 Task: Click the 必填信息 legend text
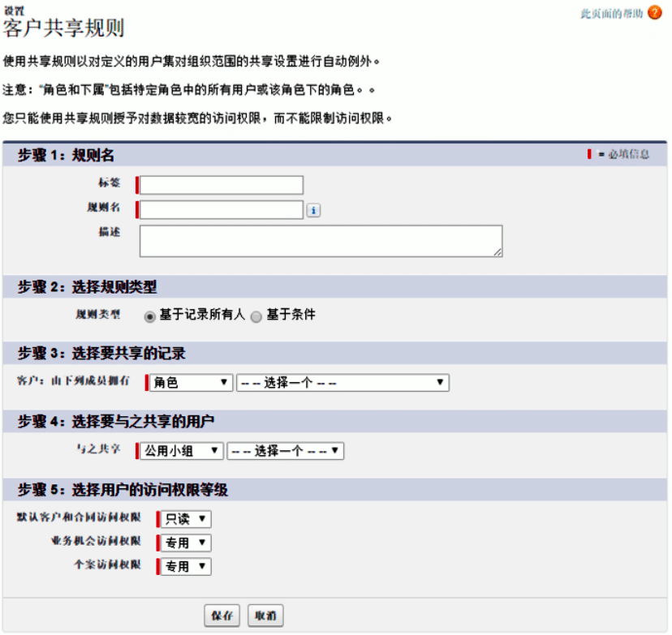pos(629,154)
